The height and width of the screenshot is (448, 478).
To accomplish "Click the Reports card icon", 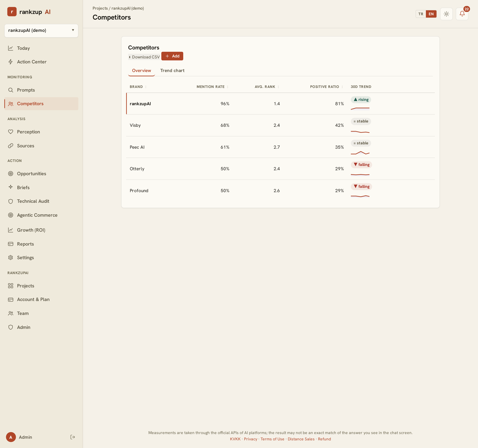I will tap(11, 244).
